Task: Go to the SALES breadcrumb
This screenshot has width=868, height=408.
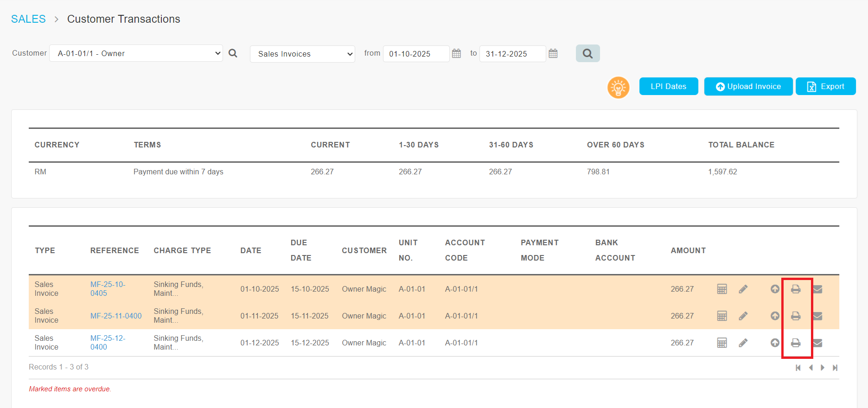Action: click(28, 19)
